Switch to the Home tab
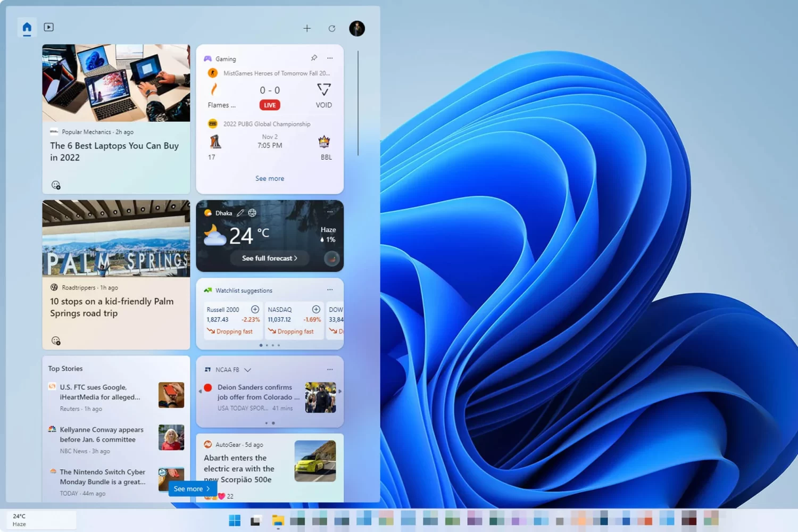The height and width of the screenshot is (532, 798). (27, 27)
